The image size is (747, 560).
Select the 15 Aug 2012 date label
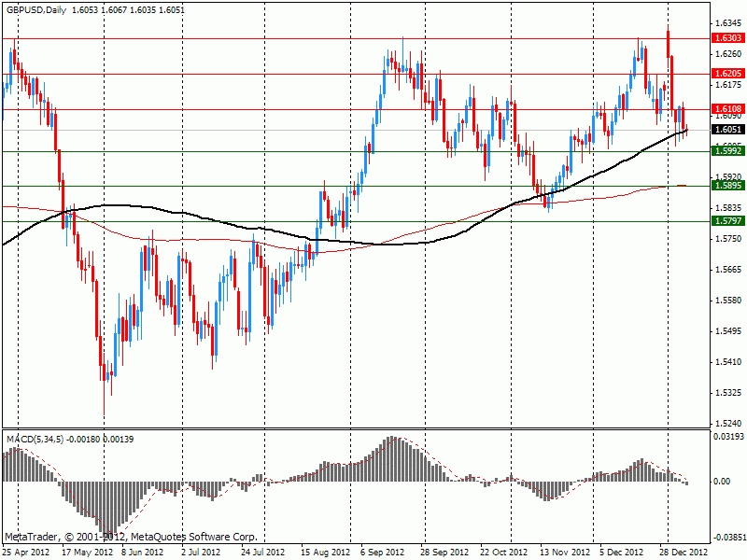[327, 552]
